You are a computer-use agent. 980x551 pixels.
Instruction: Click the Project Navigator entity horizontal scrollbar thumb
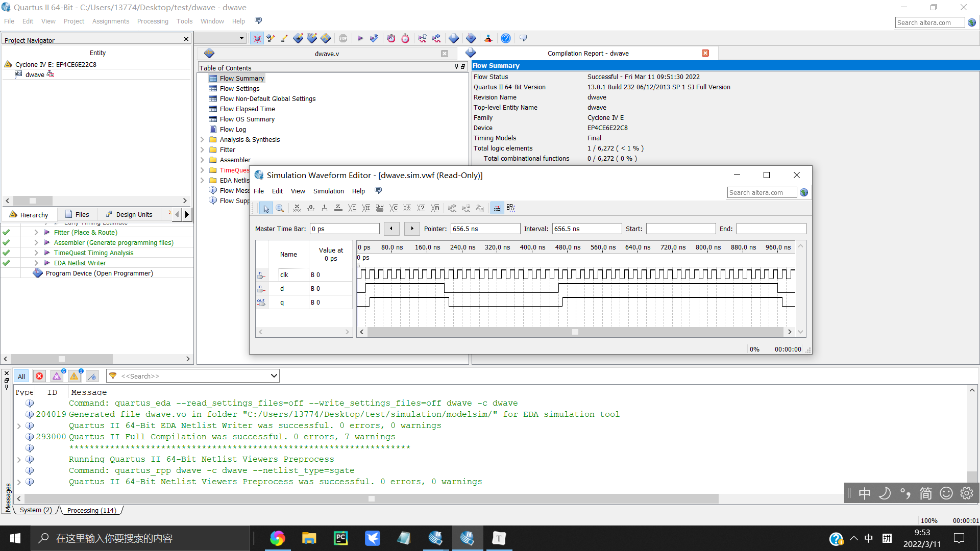(x=33, y=201)
